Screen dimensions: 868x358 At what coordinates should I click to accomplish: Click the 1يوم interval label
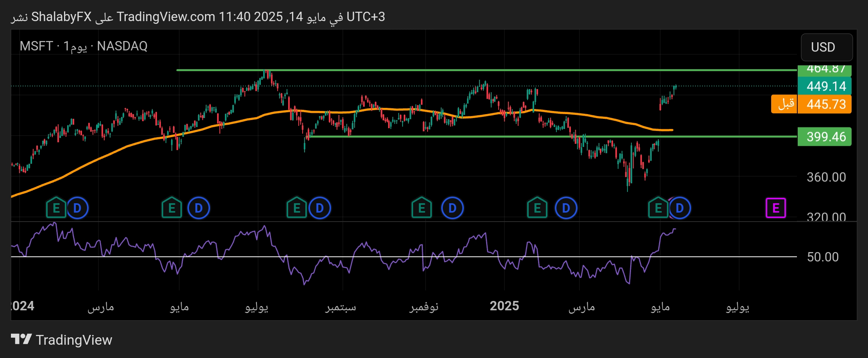click(75, 47)
